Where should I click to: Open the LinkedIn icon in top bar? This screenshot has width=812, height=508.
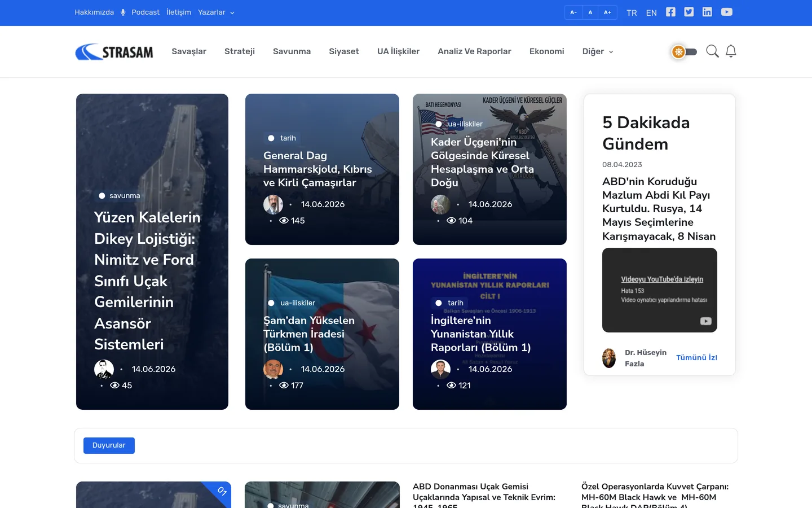pos(707,12)
